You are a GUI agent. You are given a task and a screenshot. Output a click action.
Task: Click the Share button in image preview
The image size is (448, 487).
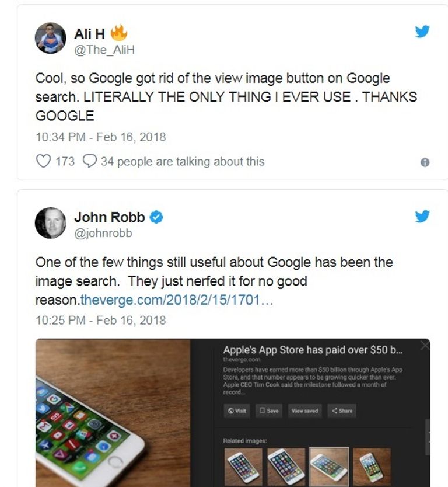coord(342,411)
